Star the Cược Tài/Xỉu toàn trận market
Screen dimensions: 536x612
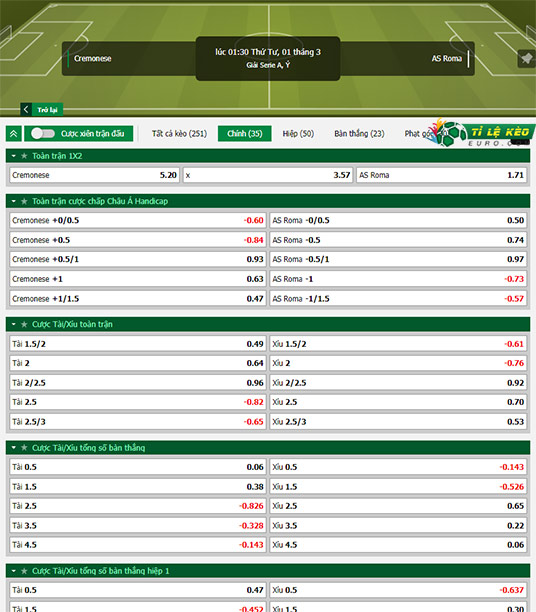coord(24,324)
